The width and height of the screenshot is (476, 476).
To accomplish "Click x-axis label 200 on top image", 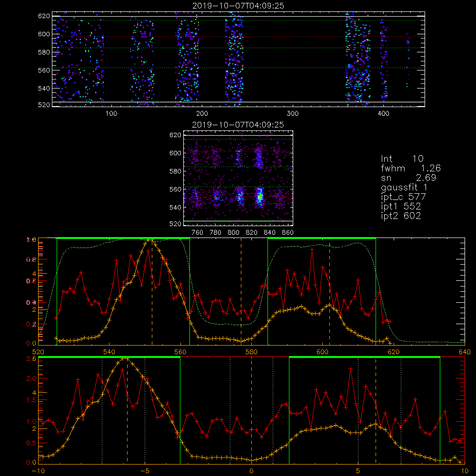I will point(202,114).
